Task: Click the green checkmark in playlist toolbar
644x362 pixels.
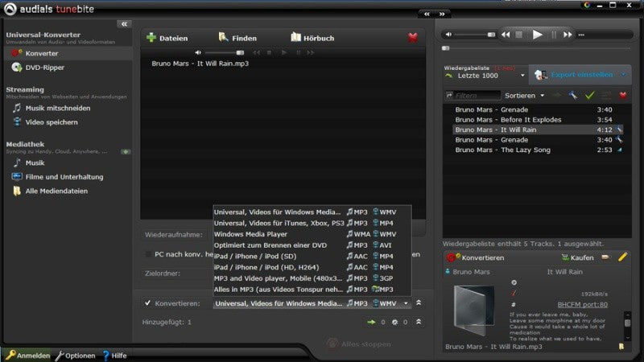Action: pos(590,96)
